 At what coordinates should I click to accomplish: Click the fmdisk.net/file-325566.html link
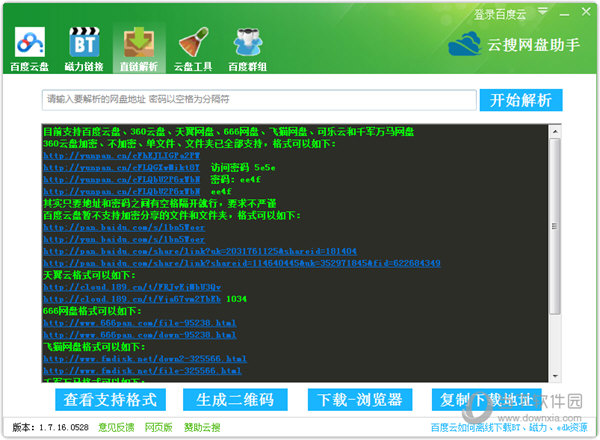[x=142, y=370]
